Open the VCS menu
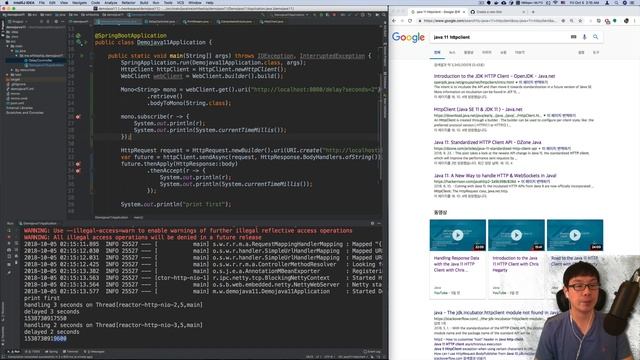This screenshot has width=640, height=360. click(x=180, y=2)
